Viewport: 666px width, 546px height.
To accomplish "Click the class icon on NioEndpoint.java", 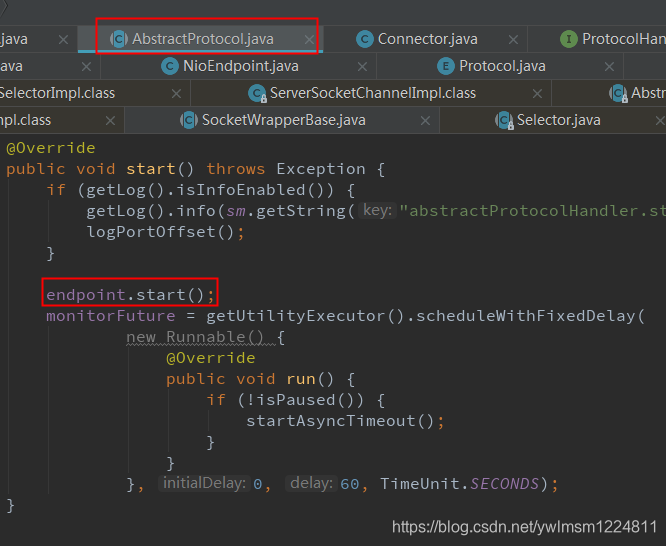I will [x=170, y=66].
